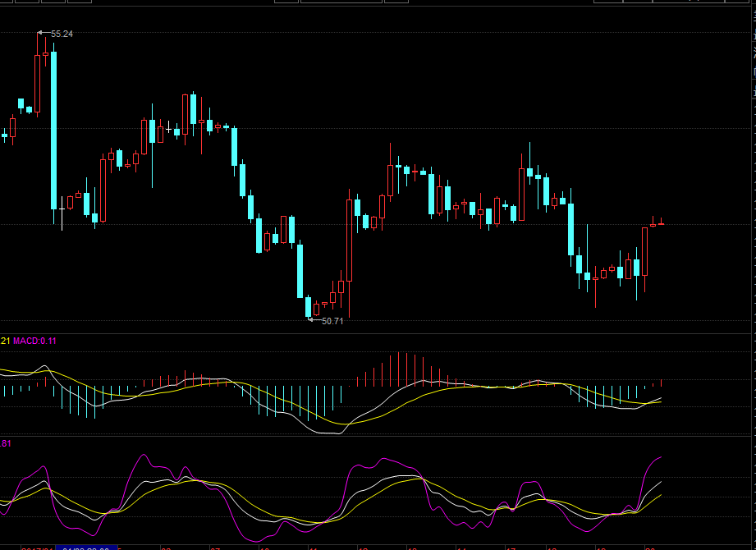Click the blue sidebar strip on the right edge
Image resolution: width=756 pixels, height=550 pixels.
pos(753,74)
